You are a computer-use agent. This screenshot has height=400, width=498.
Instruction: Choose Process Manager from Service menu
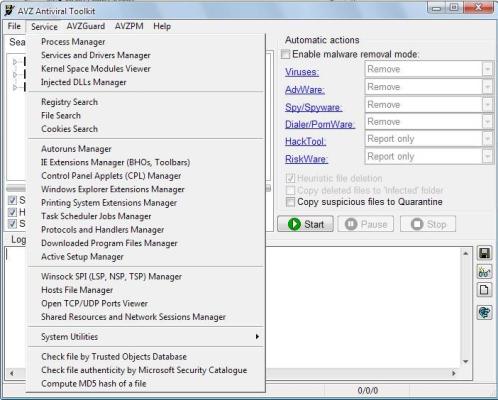tap(146, 42)
